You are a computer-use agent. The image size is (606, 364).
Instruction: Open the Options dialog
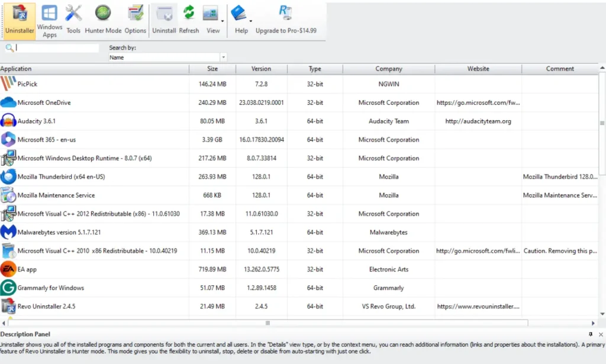(x=136, y=21)
